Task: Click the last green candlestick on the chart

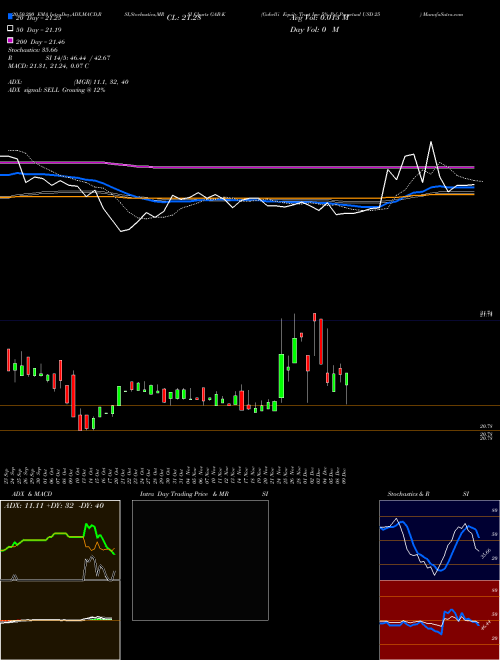Action: click(346, 379)
